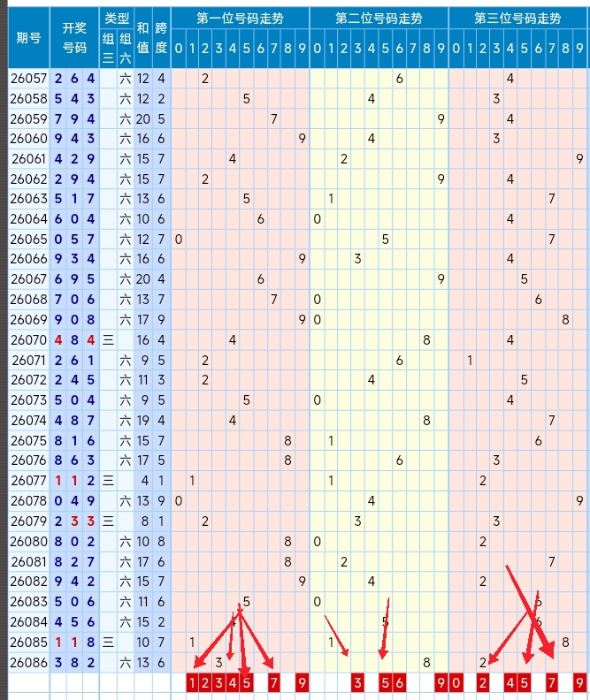Select period number 26064
This screenshot has width=590, height=700.
tap(28, 219)
